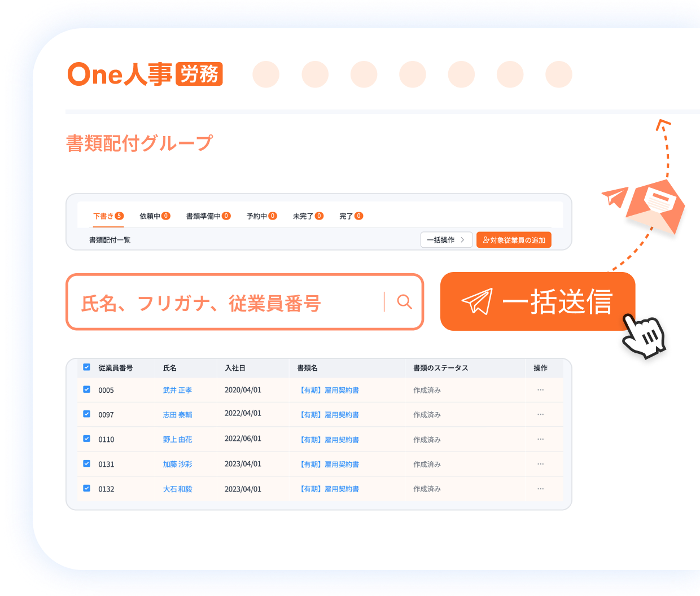Click the 書類配付グループ heading

click(x=139, y=143)
